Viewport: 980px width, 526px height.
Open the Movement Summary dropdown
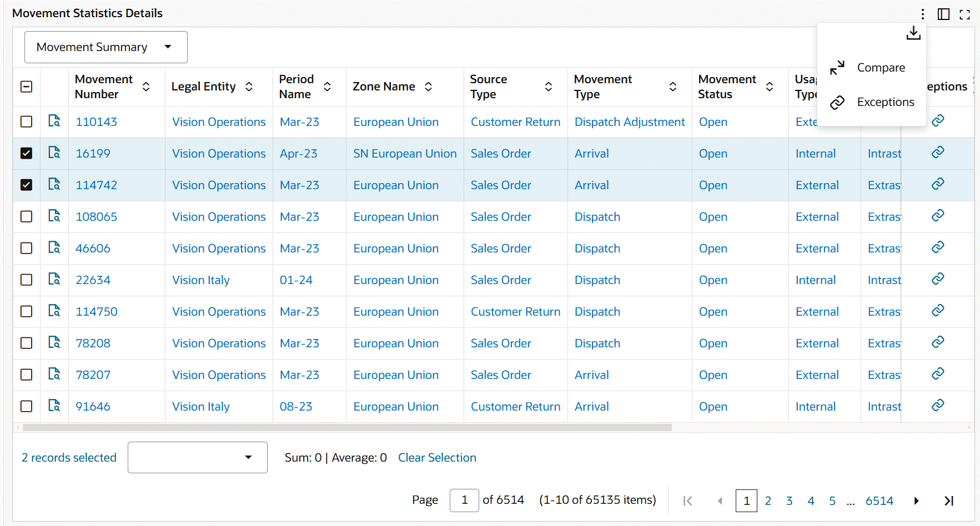(105, 47)
